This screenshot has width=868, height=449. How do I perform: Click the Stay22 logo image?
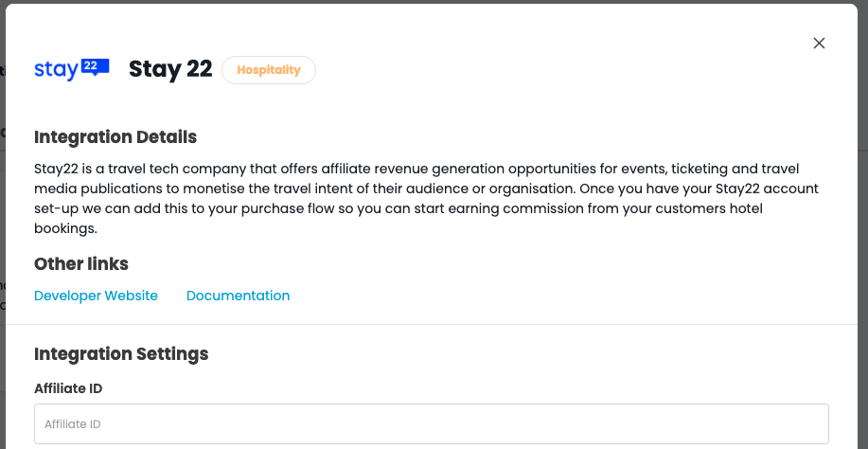click(72, 69)
